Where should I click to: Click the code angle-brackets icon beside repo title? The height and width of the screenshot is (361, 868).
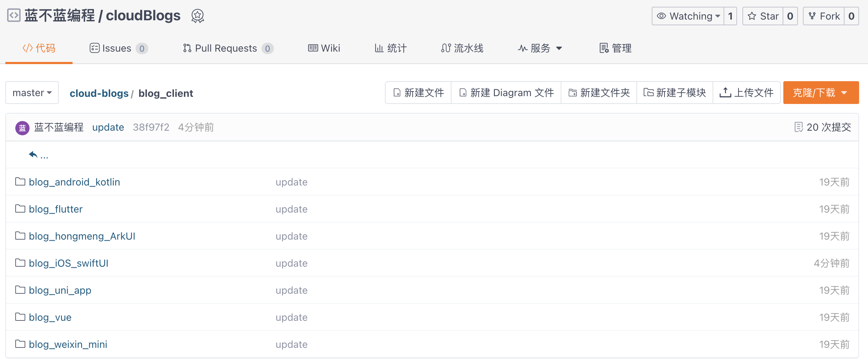[x=13, y=16]
